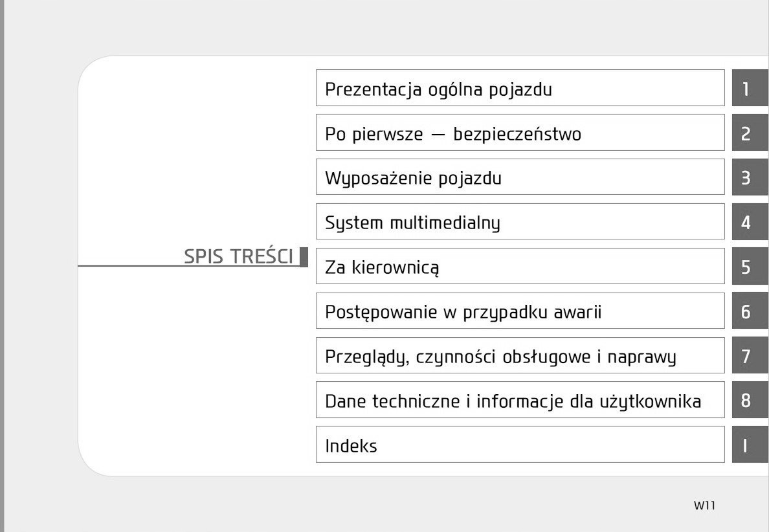This screenshot has width=769, height=532.
Task: Go to "Dane techniczne i informacje dla użytkownika"
Action: 520,401
